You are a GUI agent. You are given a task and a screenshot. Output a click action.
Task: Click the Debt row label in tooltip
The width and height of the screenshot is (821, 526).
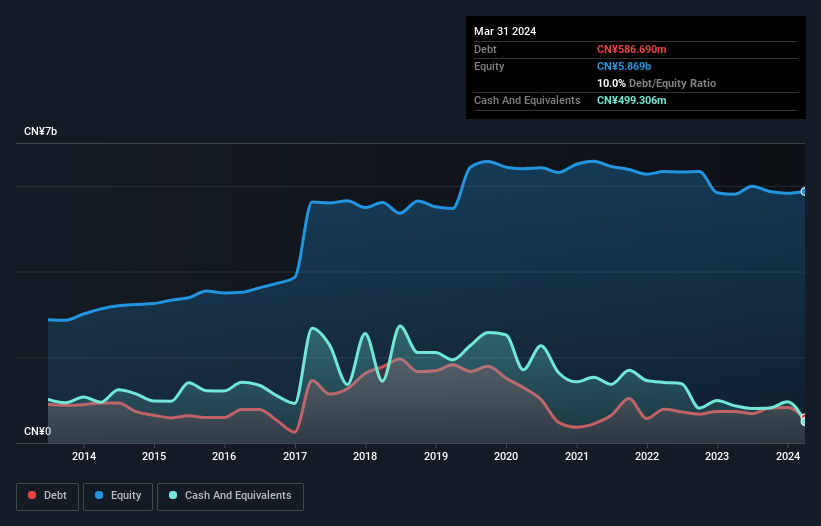(x=485, y=49)
